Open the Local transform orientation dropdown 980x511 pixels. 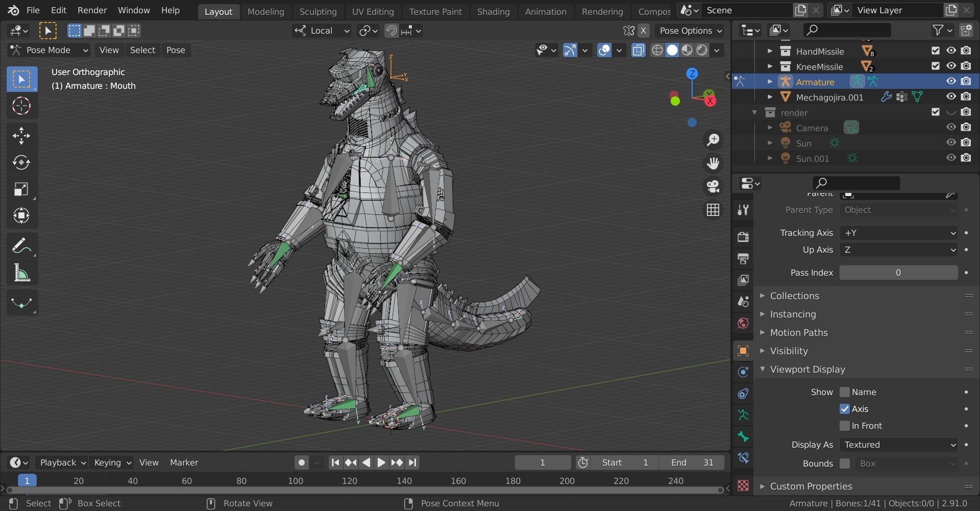322,31
